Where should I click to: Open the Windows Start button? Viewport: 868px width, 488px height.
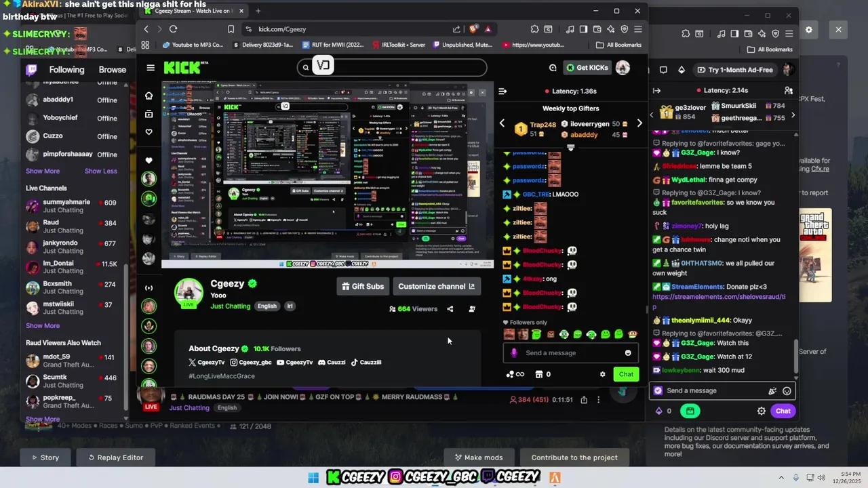(313, 478)
